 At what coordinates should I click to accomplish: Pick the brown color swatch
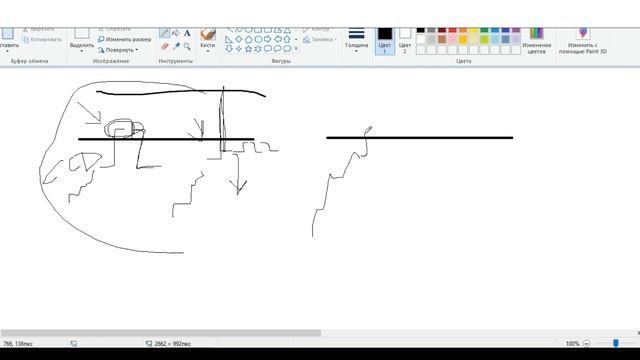point(442,39)
